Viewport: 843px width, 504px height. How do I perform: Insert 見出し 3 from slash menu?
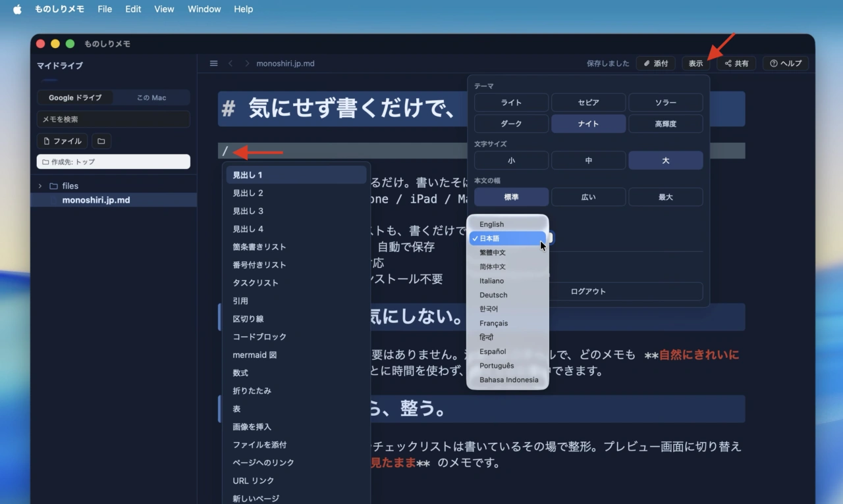[x=296, y=211]
